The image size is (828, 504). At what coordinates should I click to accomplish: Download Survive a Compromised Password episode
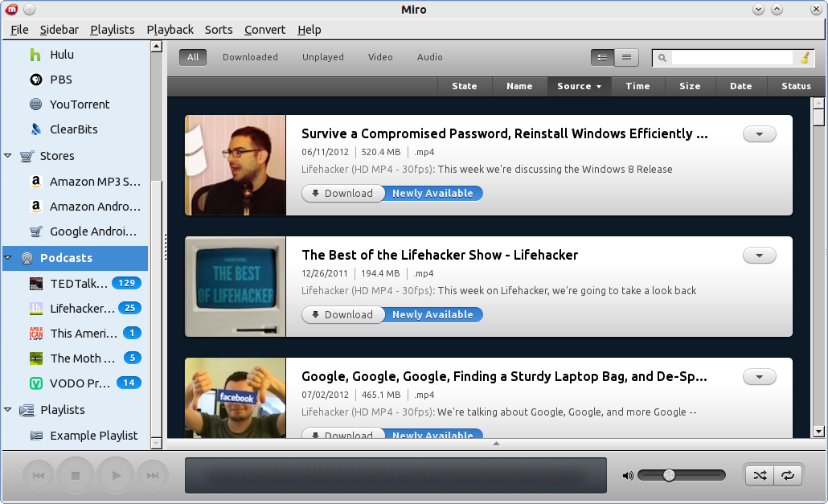(342, 193)
